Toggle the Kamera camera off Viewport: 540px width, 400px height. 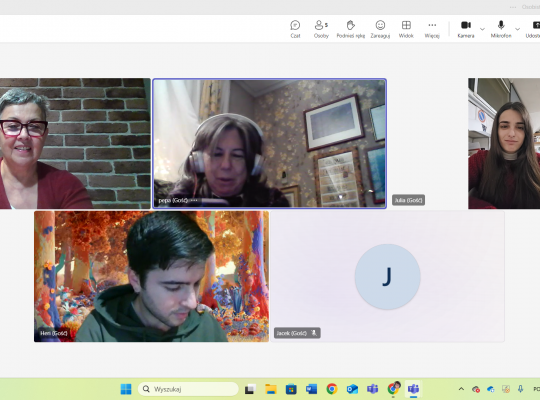pyautogui.click(x=466, y=29)
